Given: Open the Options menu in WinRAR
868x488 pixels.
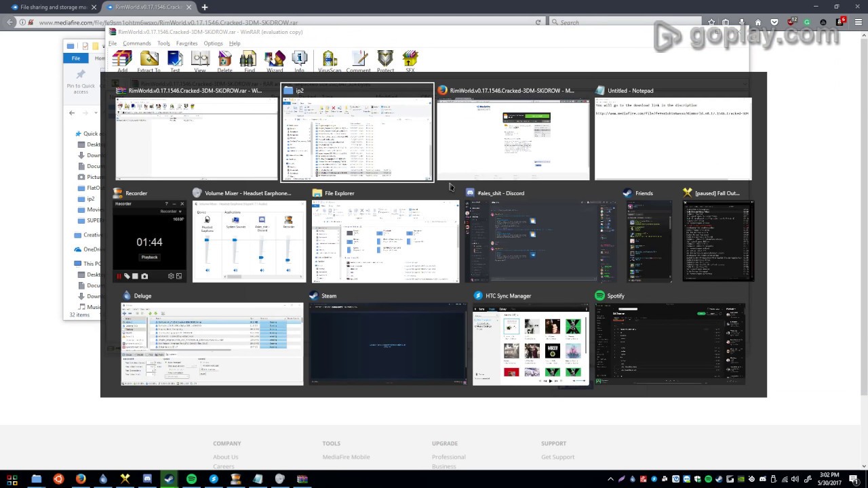Looking at the screenshot, I should [x=213, y=43].
